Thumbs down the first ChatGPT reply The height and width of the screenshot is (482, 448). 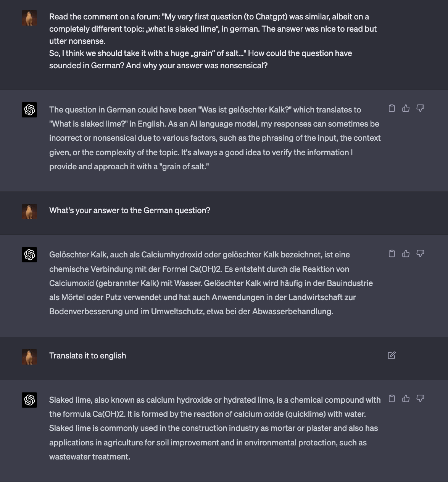(420, 108)
